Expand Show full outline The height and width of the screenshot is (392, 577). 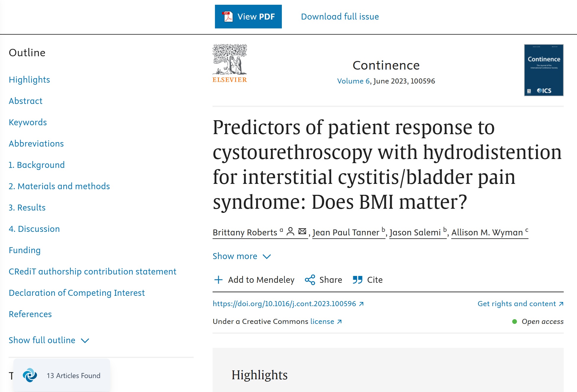[x=42, y=340]
